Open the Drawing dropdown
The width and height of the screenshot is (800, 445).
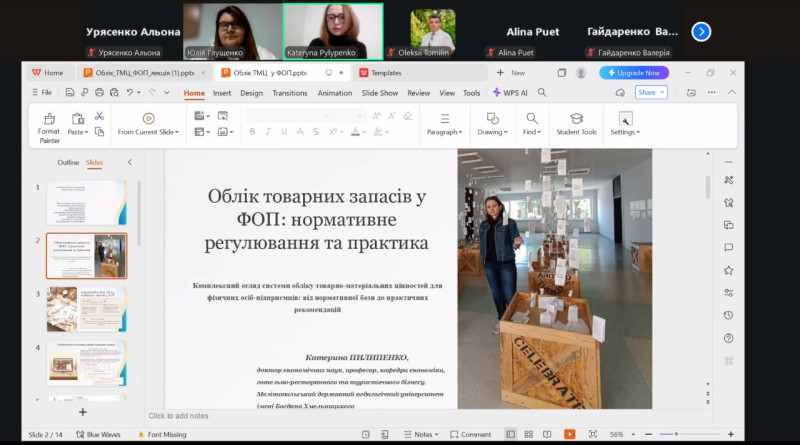[492, 131]
